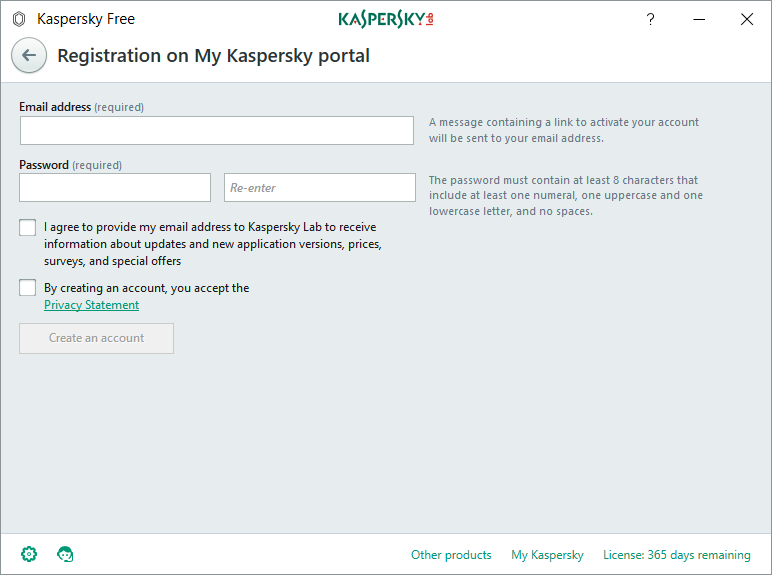The width and height of the screenshot is (772, 575).
Task: Close the Kaspersky Free window
Action: point(746,19)
